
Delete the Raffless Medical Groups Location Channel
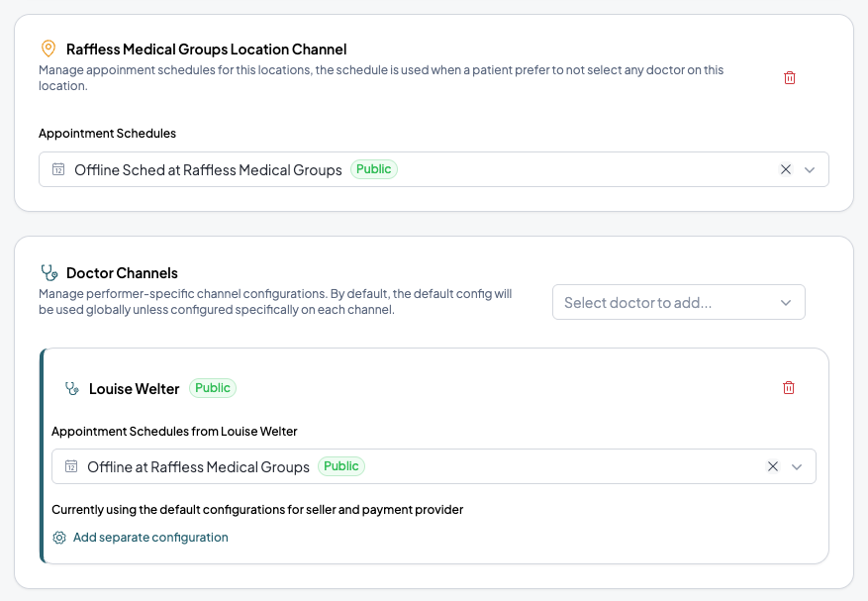[x=790, y=78]
